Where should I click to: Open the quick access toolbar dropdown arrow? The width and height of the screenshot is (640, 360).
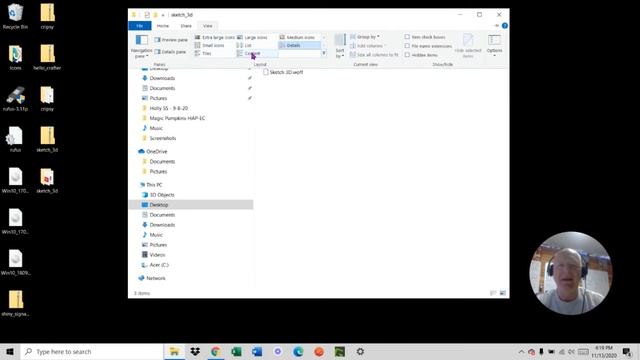coord(163,15)
